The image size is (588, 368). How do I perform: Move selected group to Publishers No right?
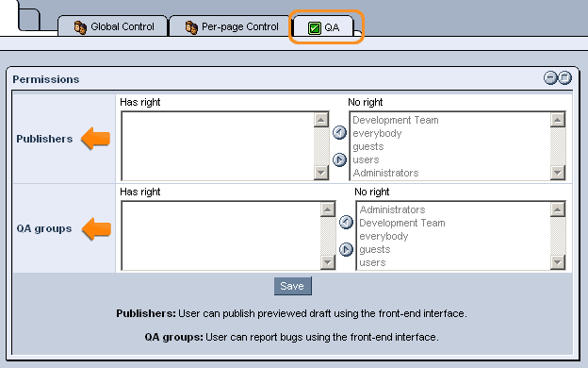(339, 159)
